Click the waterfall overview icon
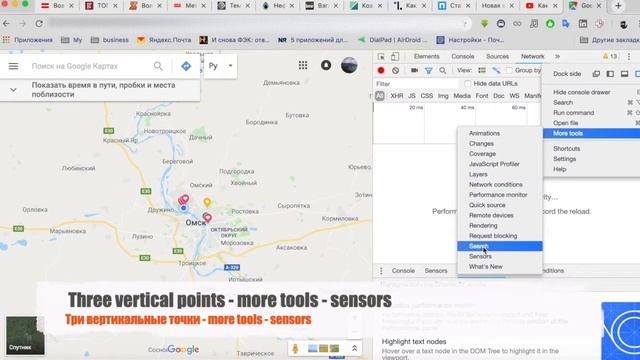 (496, 70)
